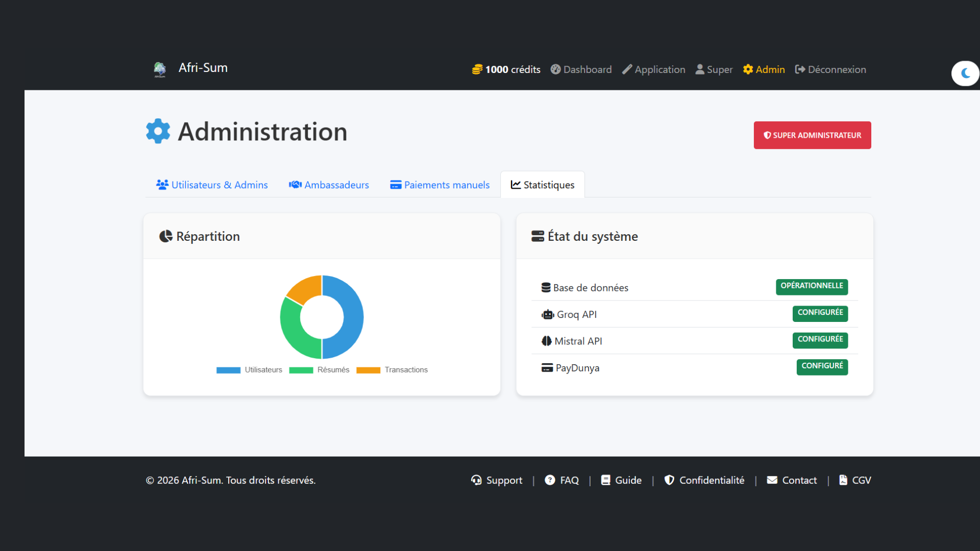Switch to the Ambassadeurs tab
This screenshot has height=551, width=980.
pyautogui.click(x=329, y=185)
